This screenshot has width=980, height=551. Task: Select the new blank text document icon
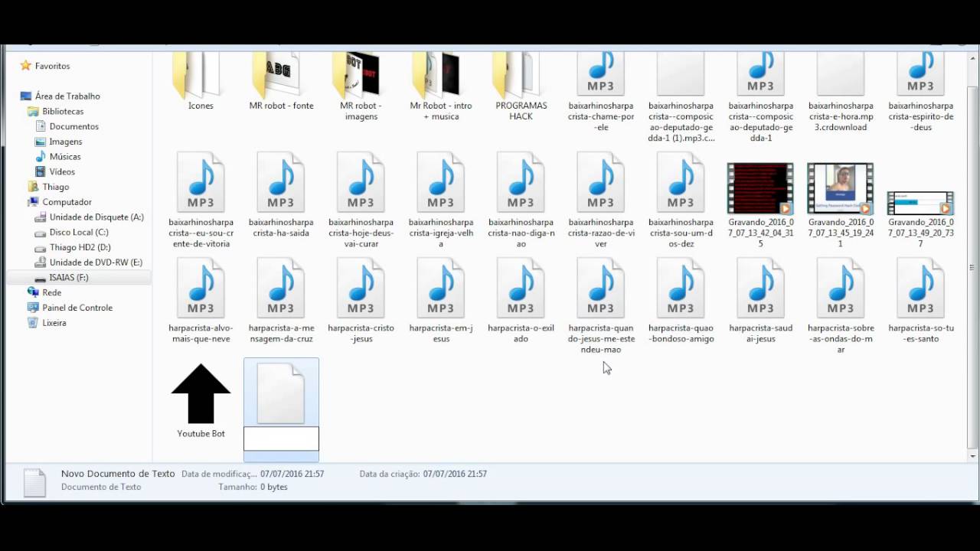point(281,393)
